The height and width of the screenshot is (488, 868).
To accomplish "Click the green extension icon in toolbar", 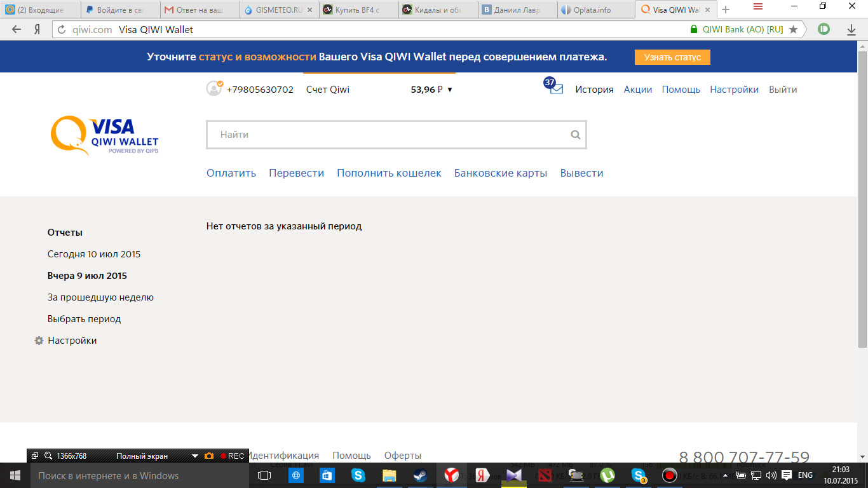I will 824,29.
